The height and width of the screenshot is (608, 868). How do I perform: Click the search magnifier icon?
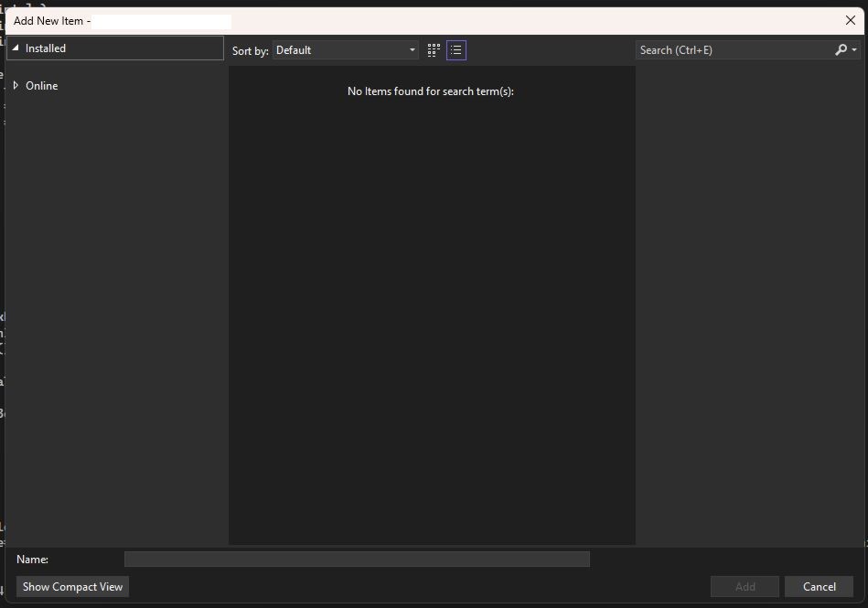(x=841, y=50)
